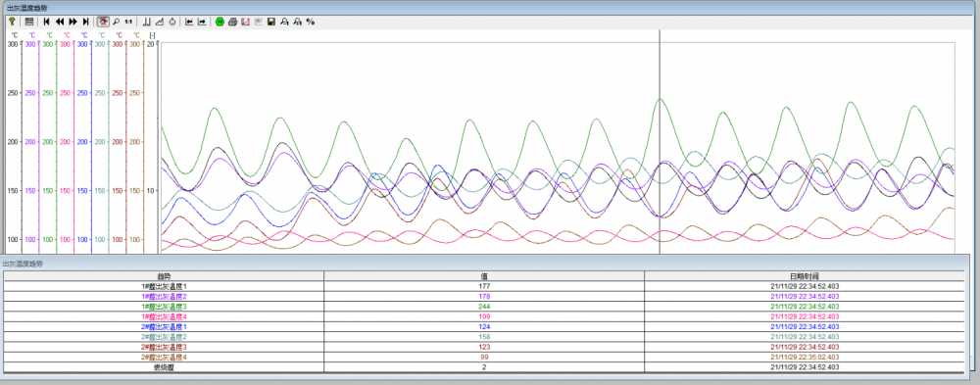This screenshot has width=980, height=385.
Task: Restore original 1:1 view
Action: [x=128, y=22]
